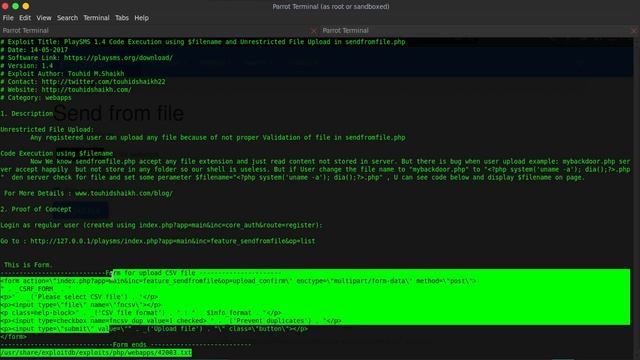Click the 'Login as regular user' line
The height and width of the screenshot is (360, 640).
coord(162,225)
